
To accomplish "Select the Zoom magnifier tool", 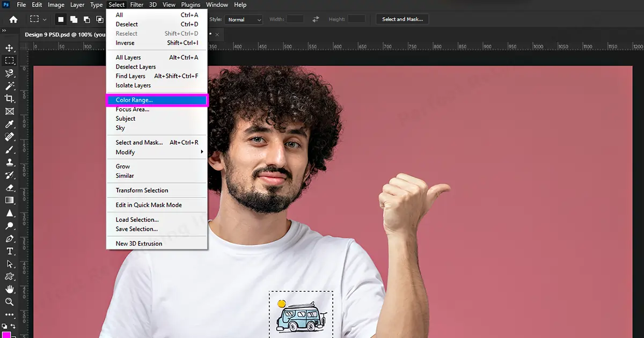I will pos(10,302).
